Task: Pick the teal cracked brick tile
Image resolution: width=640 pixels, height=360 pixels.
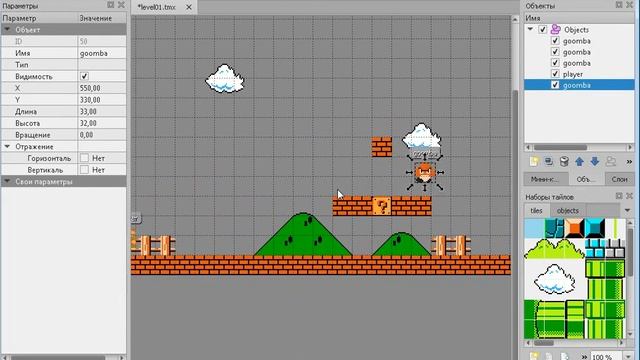Action: [554, 228]
